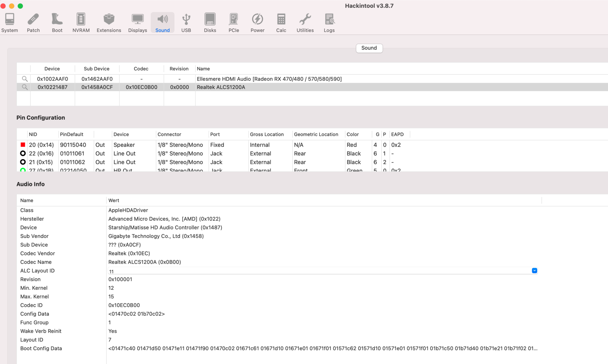Open the Power settings section

[257, 23]
